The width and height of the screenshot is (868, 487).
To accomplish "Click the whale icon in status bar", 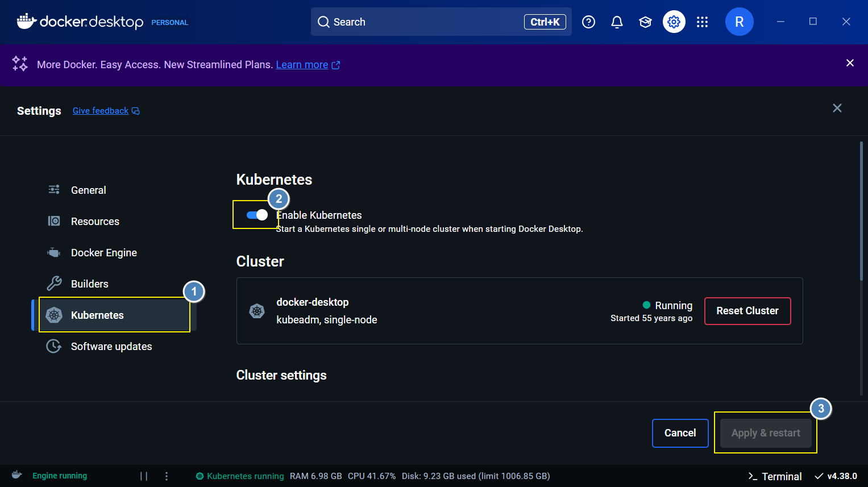I will pyautogui.click(x=17, y=475).
